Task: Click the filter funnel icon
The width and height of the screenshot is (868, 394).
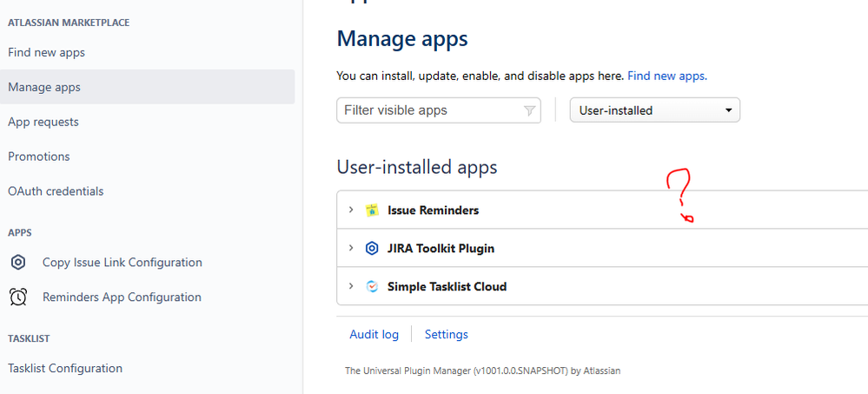Action: 529,110
